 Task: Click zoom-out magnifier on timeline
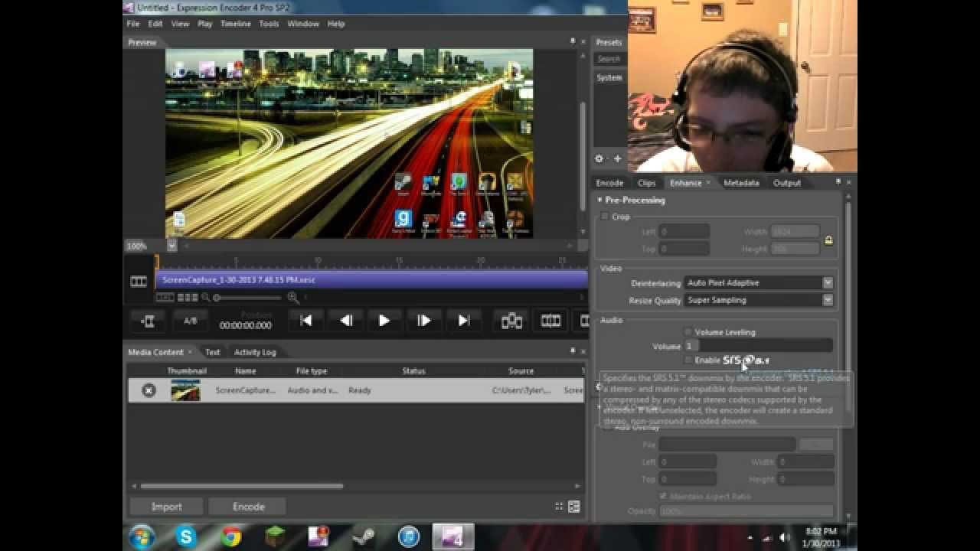tap(206, 298)
